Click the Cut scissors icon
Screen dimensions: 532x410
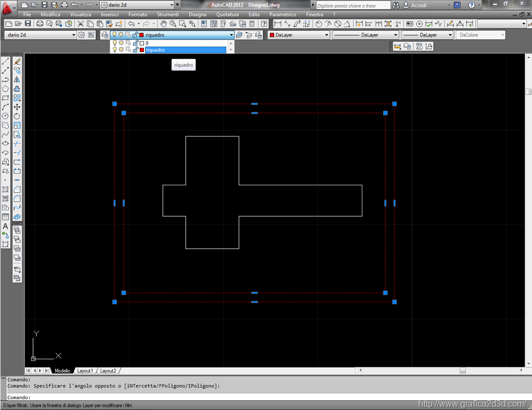81,24
